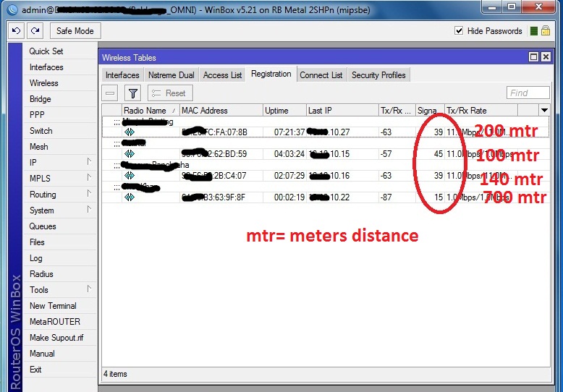
Task: Select client icon in row with uptime 00:02:19
Action: 130,197
